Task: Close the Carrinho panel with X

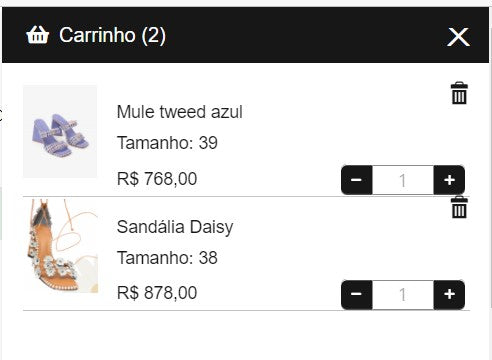Action: [458, 37]
